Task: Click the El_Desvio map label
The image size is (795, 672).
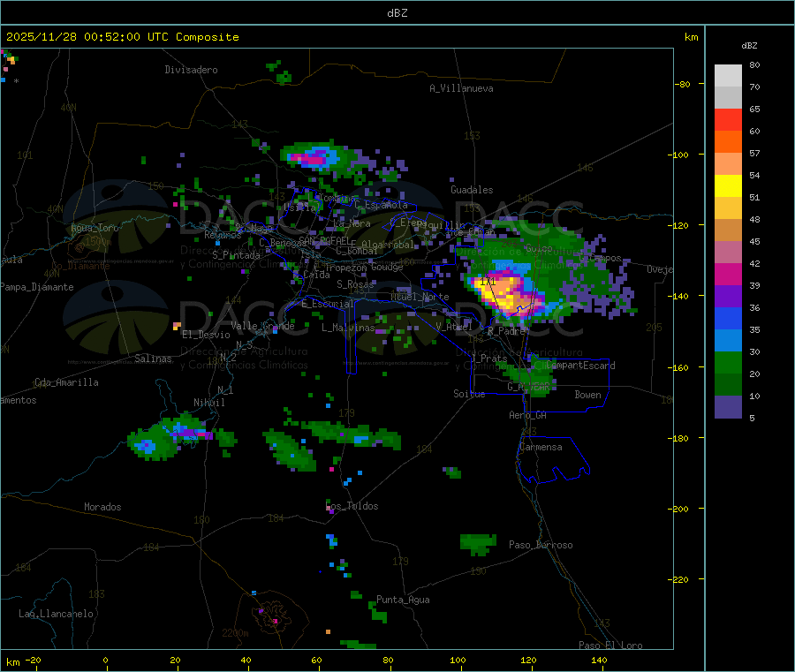Action: point(206,335)
